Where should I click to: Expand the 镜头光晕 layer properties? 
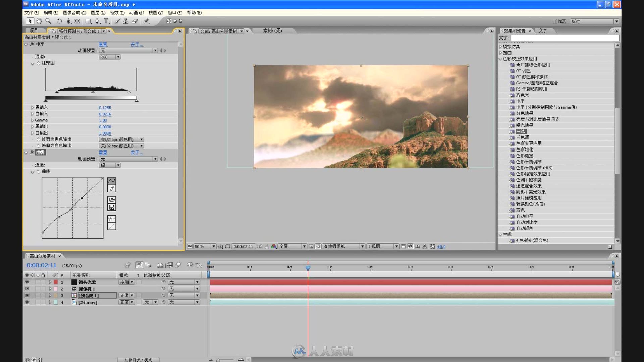(50, 282)
